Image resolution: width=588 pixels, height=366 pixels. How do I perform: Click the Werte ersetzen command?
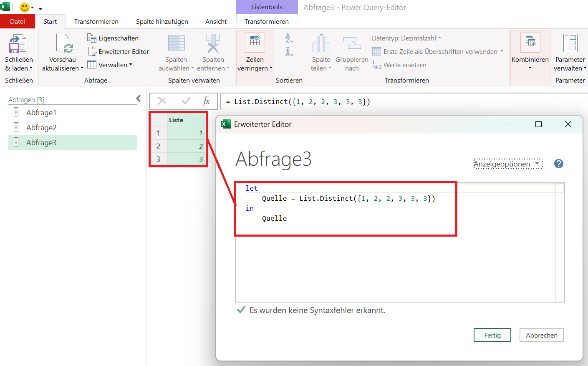tap(399, 65)
